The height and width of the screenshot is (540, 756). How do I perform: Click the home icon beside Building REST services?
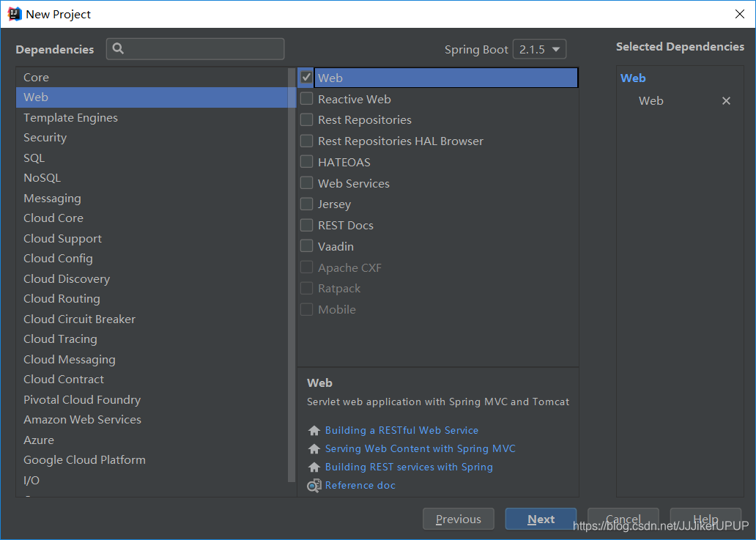point(314,467)
